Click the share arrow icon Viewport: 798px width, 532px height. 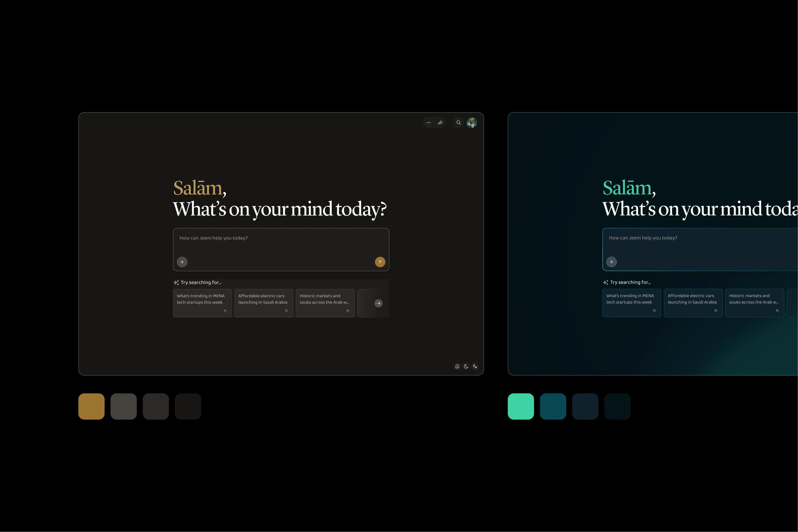click(x=440, y=123)
